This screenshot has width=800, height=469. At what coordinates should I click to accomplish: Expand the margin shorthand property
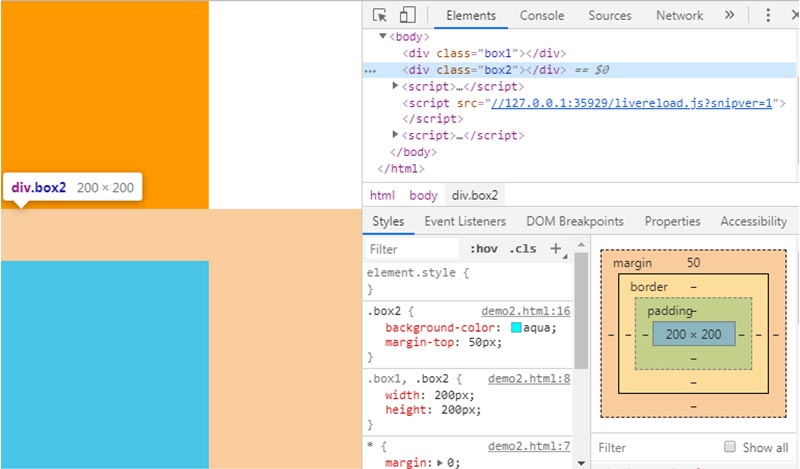tap(440, 463)
